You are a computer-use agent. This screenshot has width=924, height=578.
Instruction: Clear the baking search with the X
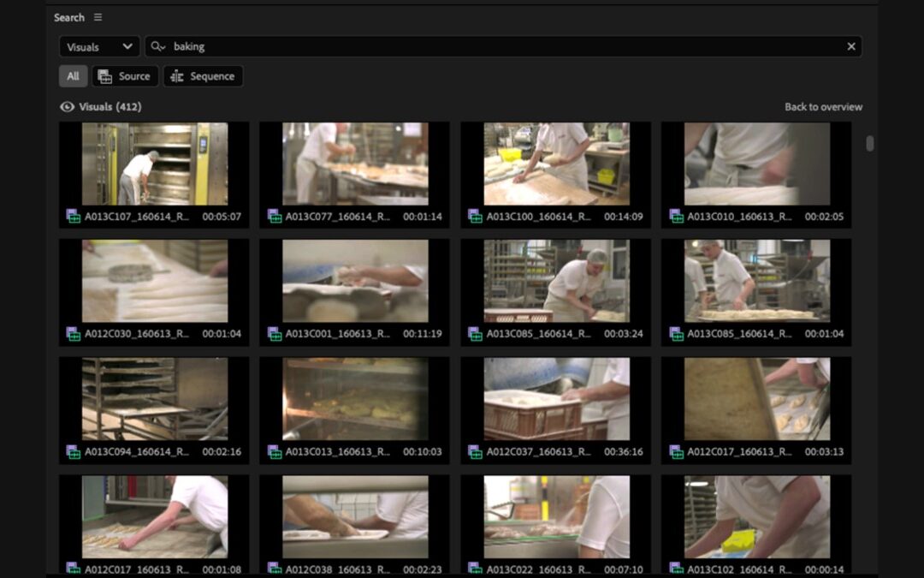point(851,46)
